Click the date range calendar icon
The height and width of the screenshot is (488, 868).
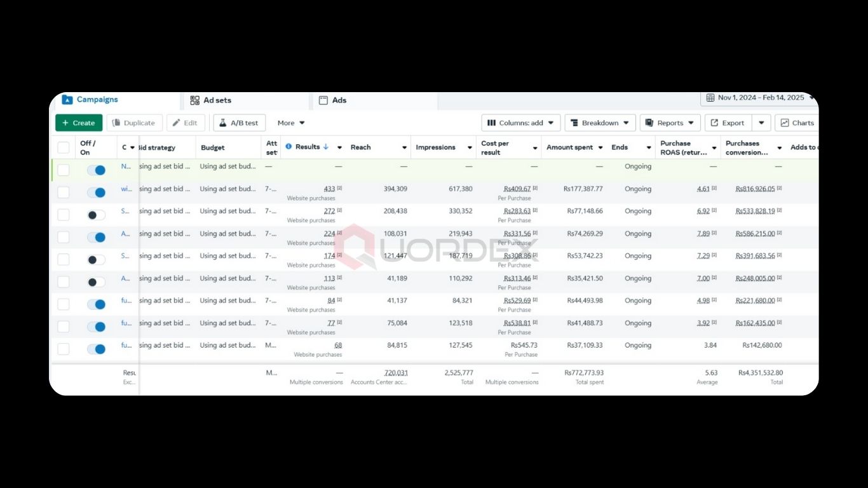point(710,98)
